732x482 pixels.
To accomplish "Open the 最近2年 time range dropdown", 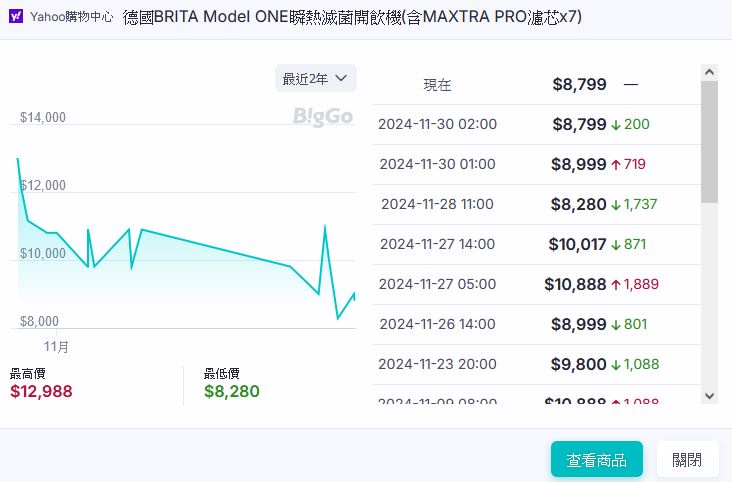I will point(315,78).
